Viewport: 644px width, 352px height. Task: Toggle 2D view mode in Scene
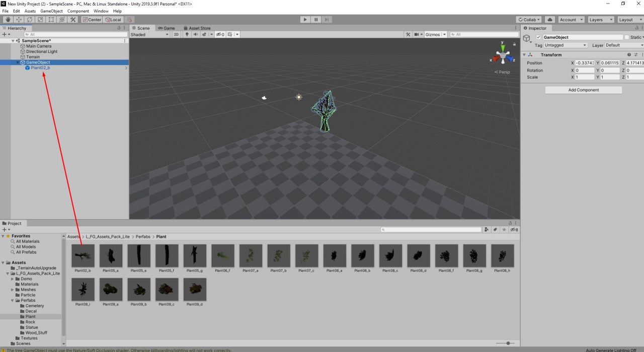pos(176,35)
